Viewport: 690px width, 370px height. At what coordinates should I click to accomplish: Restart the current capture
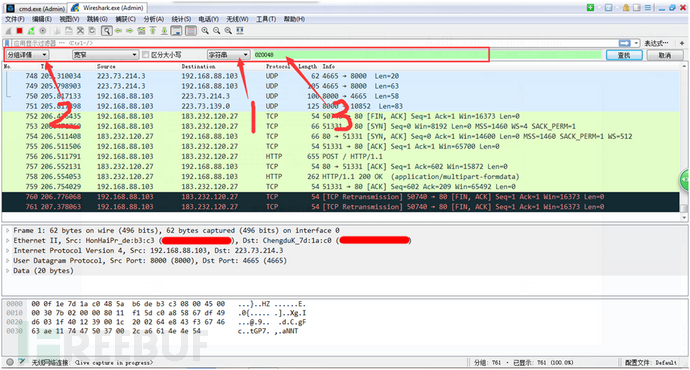(31, 31)
